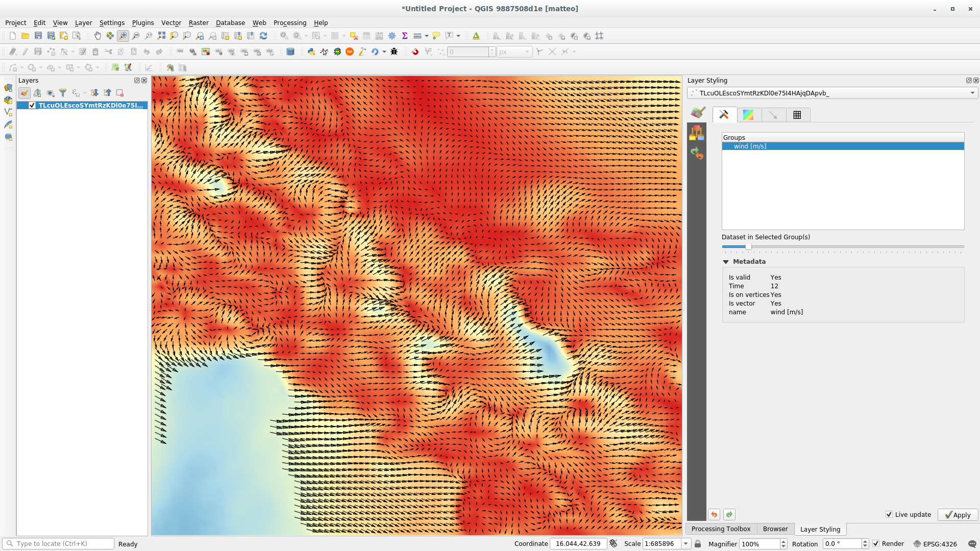Open the field calculator abacus icon

379,36
